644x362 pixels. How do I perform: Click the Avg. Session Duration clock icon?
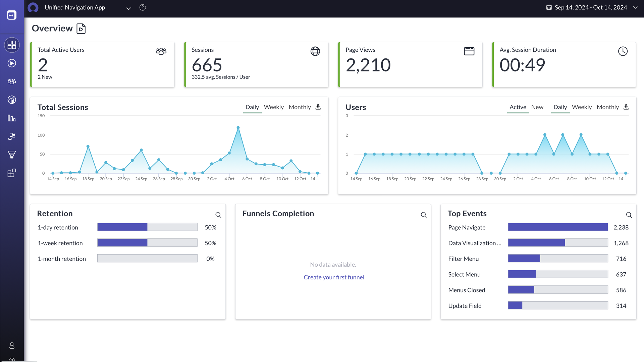click(623, 51)
